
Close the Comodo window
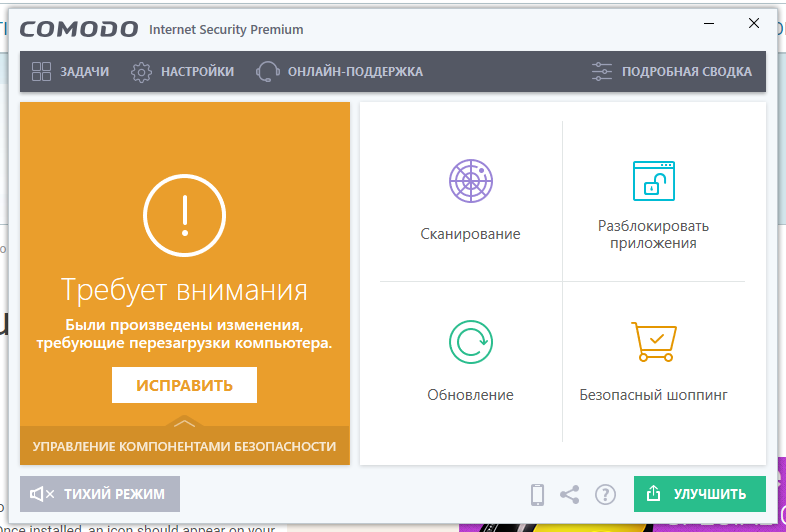click(x=754, y=23)
